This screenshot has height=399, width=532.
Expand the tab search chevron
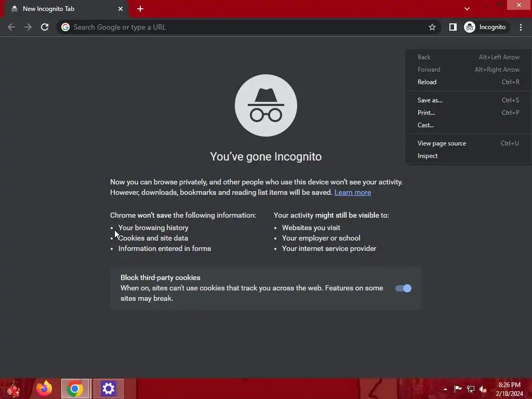(x=467, y=9)
